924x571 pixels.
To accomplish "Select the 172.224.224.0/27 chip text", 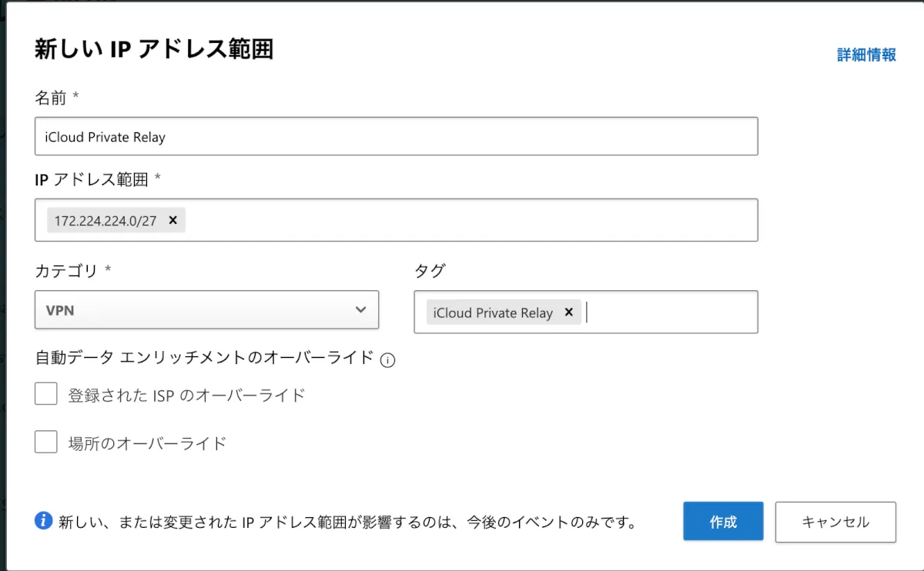I will click(105, 221).
